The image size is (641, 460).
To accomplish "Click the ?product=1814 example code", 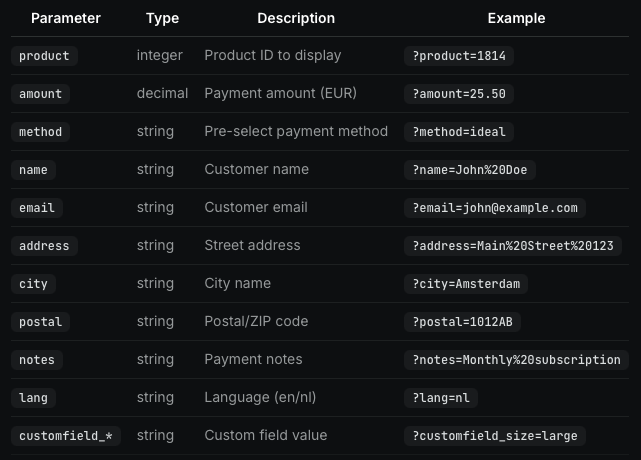I will click(x=459, y=56).
